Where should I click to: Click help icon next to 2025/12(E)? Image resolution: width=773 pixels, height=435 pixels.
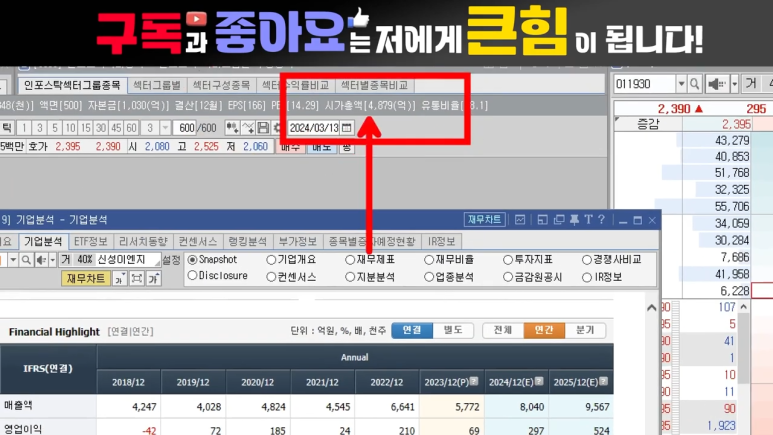[603, 381]
